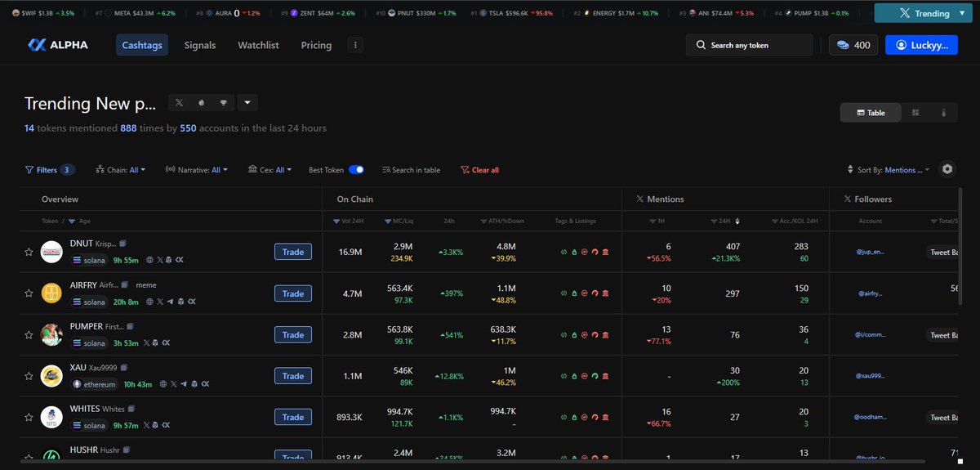Sort by Mentions 24H column header
The height and width of the screenshot is (470, 980).
point(727,221)
